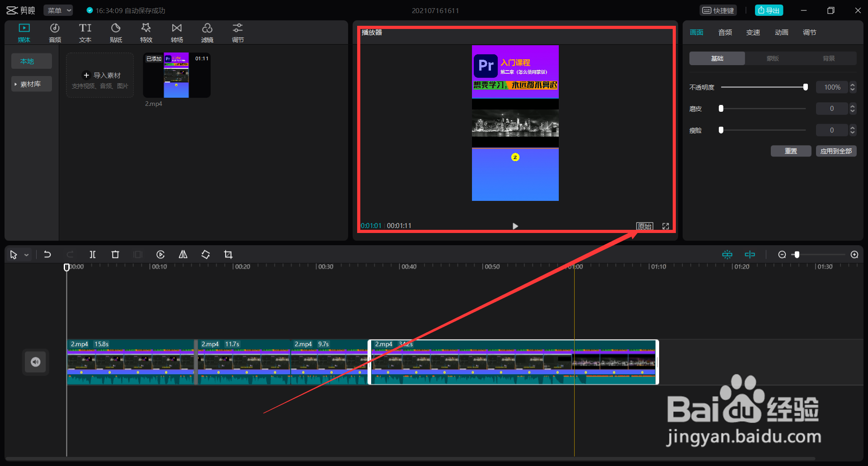
Task: Switch to the 调节 tab in properties panel
Action: coord(810,33)
